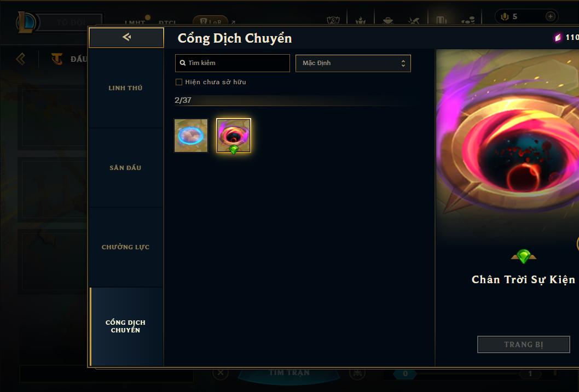Viewport: 579px width, 392px height.
Task: Click the League of Legends logo
Action: pyautogui.click(x=26, y=22)
